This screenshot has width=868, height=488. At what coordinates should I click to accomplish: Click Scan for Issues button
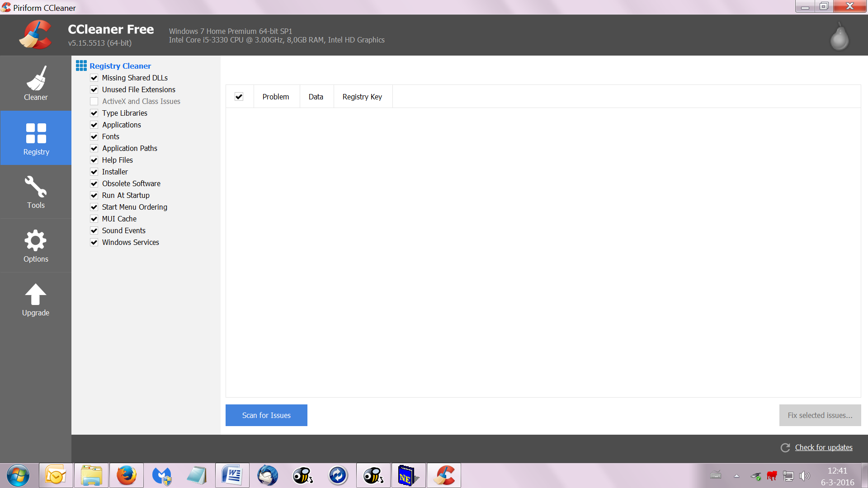pos(266,415)
